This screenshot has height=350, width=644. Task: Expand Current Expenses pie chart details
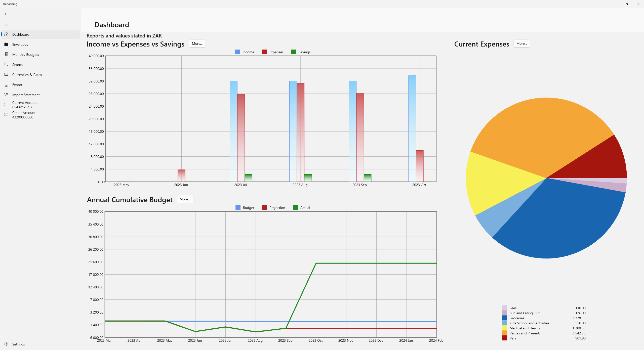coord(522,43)
